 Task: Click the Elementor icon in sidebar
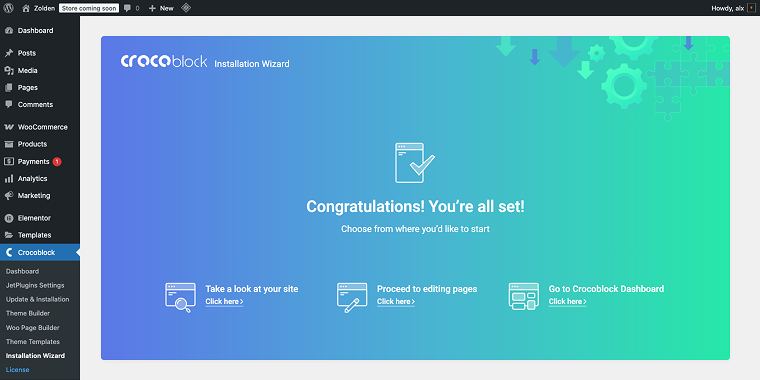point(9,218)
